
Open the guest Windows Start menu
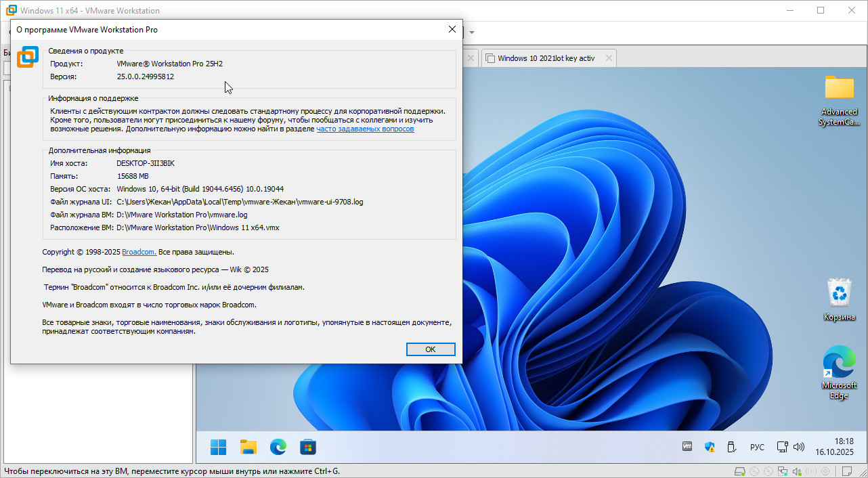[218, 447]
